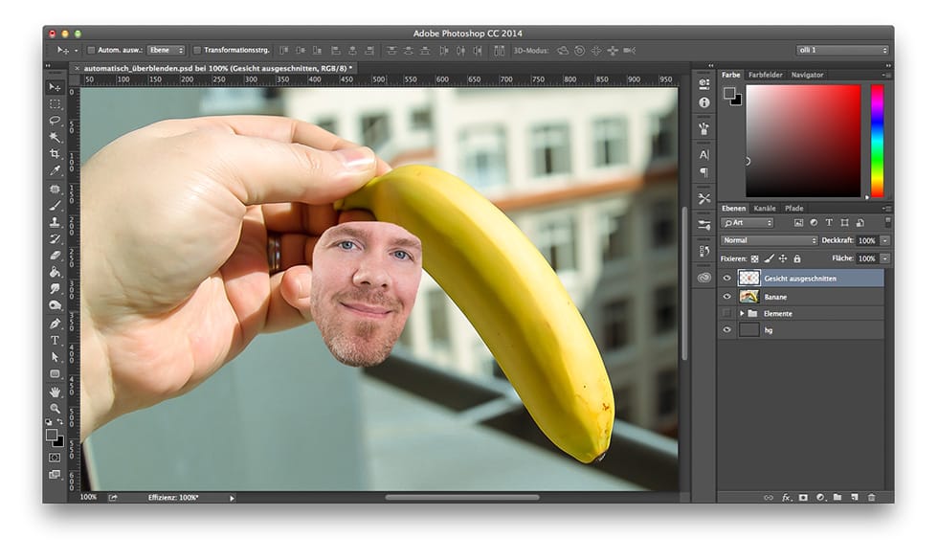Select the Smudge tool
The image size is (938, 560).
(x=56, y=289)
